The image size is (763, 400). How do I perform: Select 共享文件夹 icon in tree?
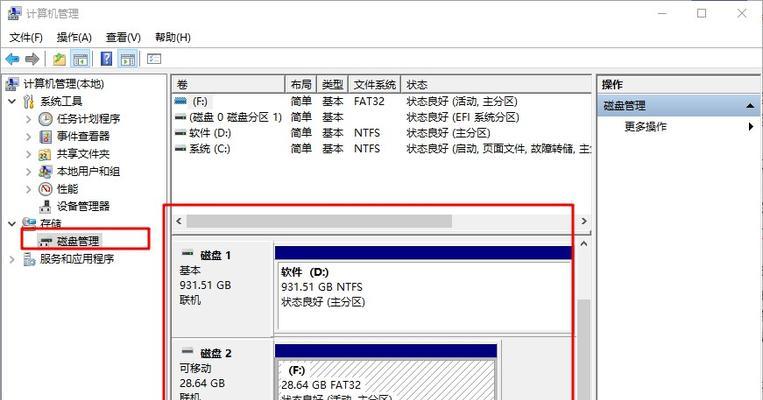[x=45, y=154]
